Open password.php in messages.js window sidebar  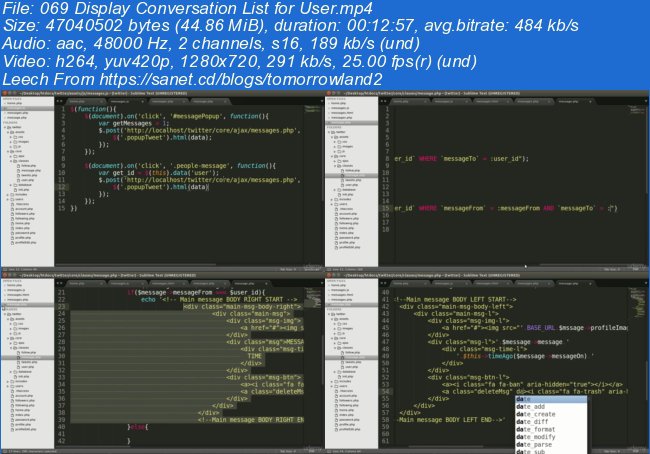pos(24,233)
